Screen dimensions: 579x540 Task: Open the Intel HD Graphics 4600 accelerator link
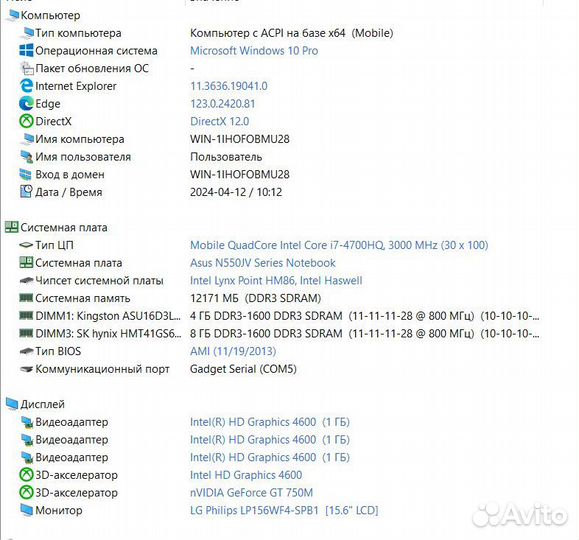tap(246, 475)
